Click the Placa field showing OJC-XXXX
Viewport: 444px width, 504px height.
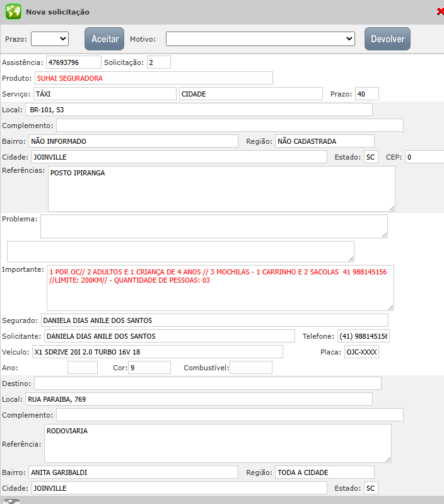361,352
